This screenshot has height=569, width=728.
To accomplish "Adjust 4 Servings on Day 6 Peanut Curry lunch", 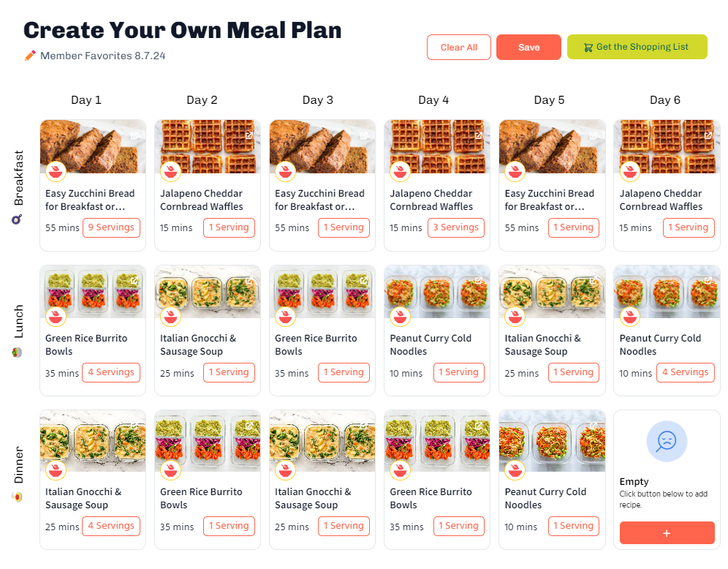I will [686, 372].
